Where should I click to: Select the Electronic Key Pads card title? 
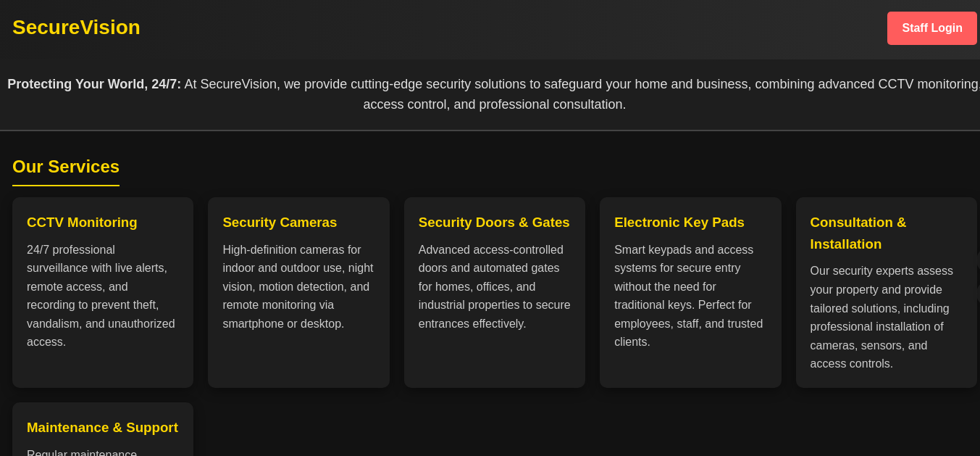[x=679, y=223]
